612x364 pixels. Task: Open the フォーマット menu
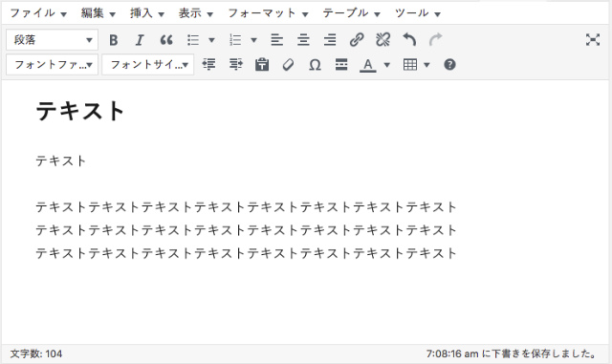pyautogui.click(x=268, y=13)
